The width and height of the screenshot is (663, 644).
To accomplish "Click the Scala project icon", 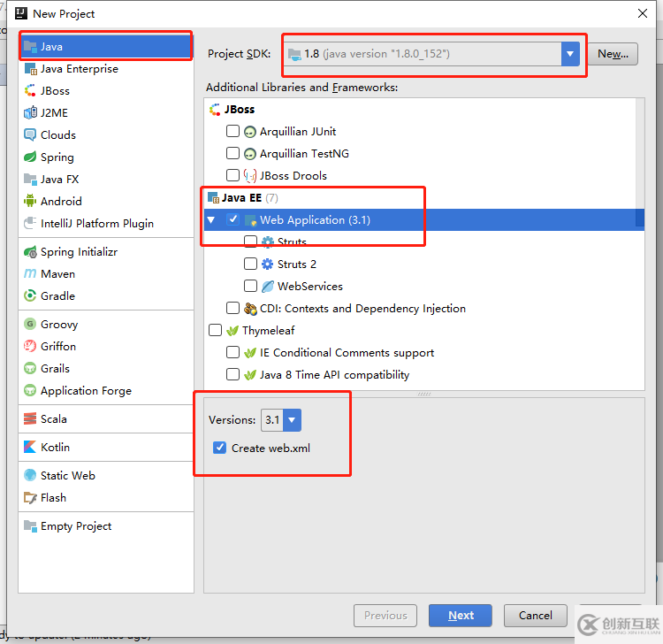I will point(30,418).
